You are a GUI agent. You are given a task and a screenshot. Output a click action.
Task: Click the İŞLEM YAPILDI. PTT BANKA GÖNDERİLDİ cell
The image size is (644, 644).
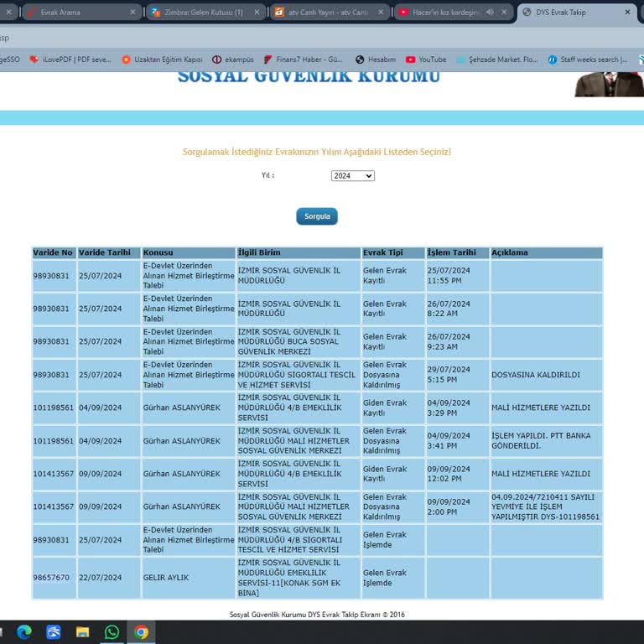click(547, 441)
